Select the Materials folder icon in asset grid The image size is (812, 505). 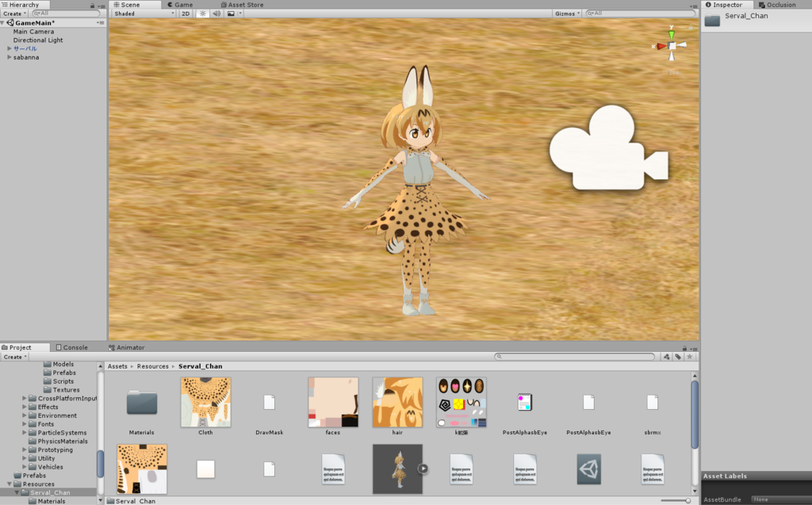pos(142,403)
